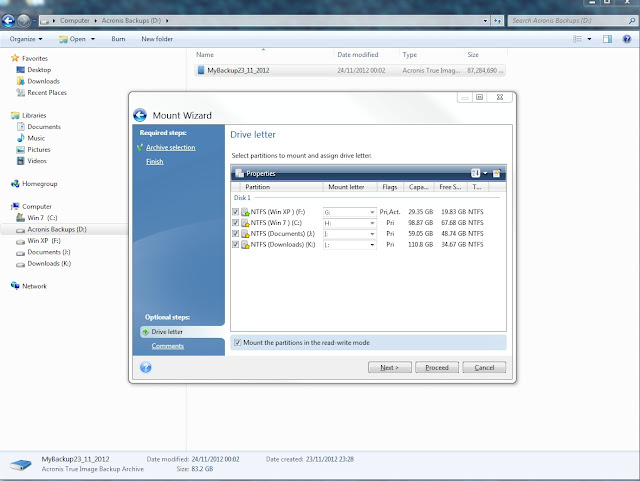Click the MyBackup23_11_2012 file icon

(x=200, y=70)
